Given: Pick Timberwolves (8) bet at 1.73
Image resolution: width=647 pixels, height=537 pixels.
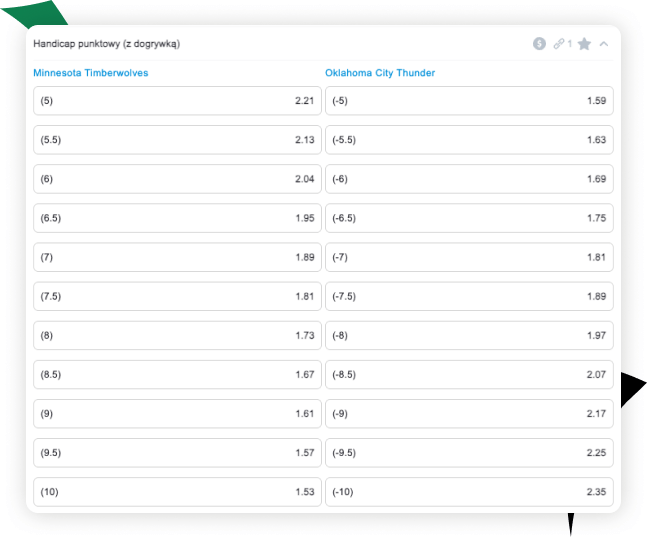Looking at the screenshot, I should (x=177, y=335).
